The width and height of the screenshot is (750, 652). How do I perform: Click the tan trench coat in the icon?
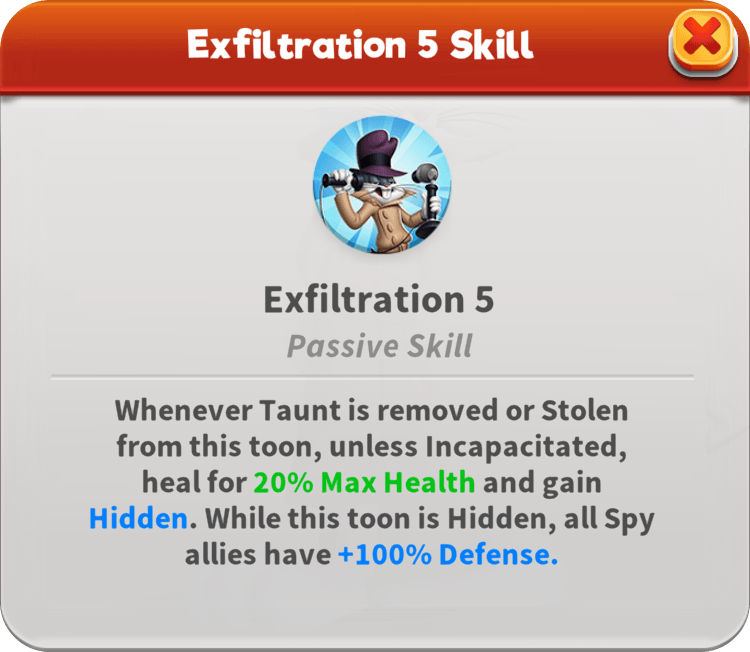[x=383, y=221]
